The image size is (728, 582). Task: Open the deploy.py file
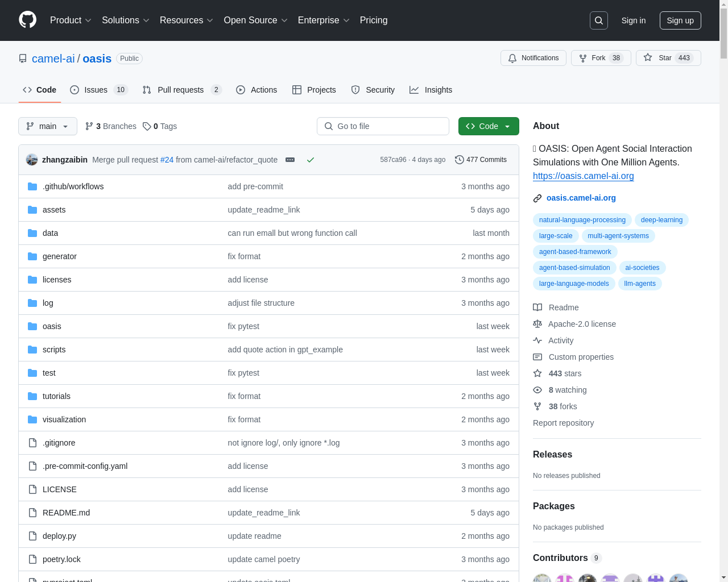[59, 536]
